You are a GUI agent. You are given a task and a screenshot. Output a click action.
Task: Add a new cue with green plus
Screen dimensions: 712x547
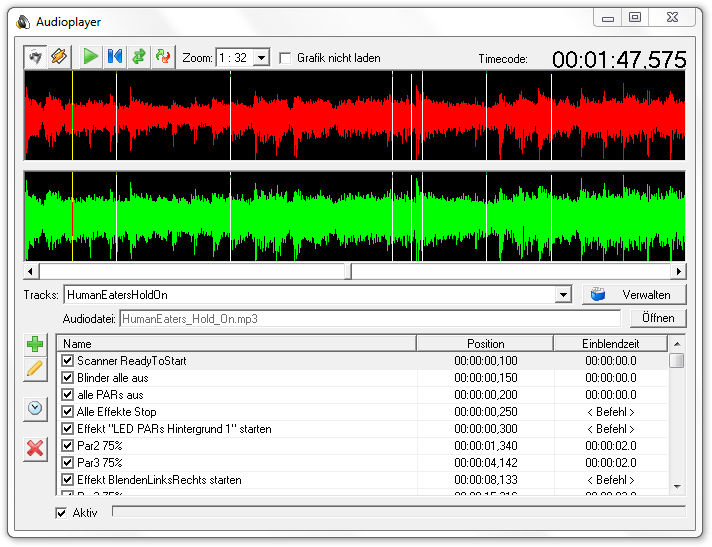35,345
